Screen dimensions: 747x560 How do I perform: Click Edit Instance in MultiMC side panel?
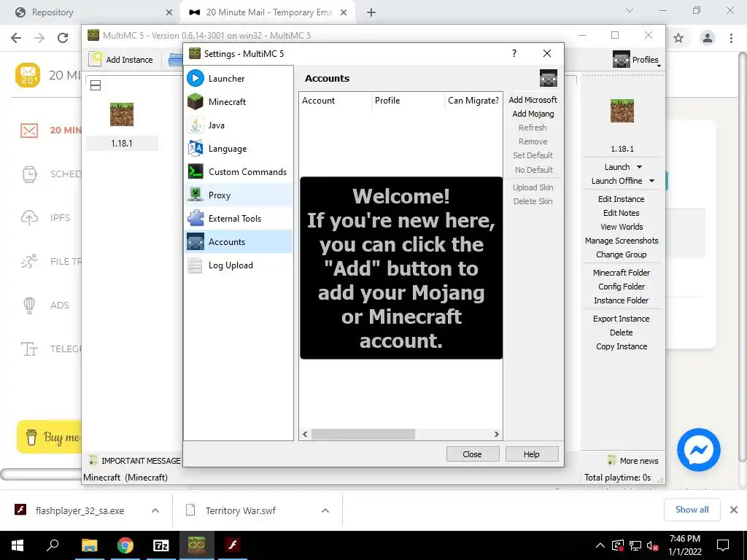(x=622, y=199)
